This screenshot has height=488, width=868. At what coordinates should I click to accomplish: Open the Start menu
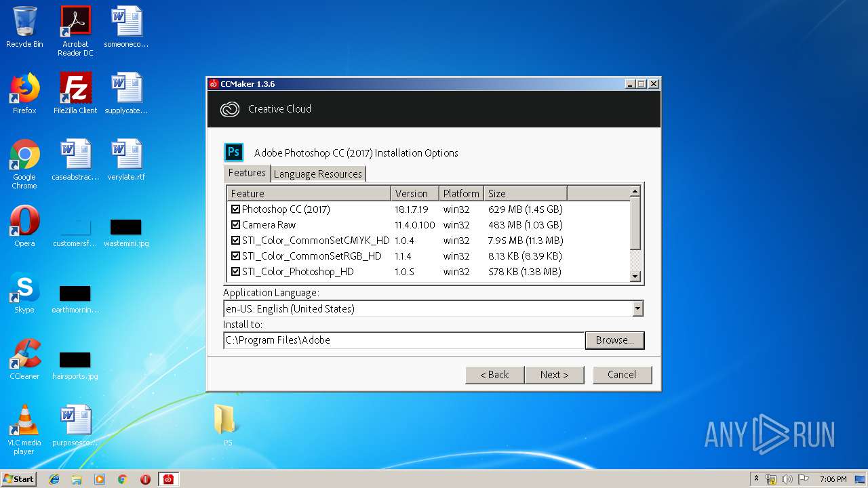coord(18,479)
